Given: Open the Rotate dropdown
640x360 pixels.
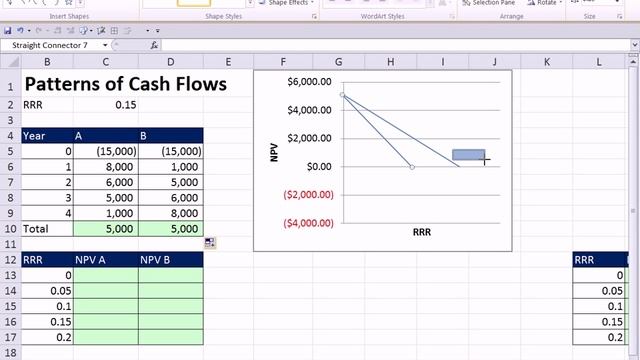Looking at the screenshot, I should point(544,3).
